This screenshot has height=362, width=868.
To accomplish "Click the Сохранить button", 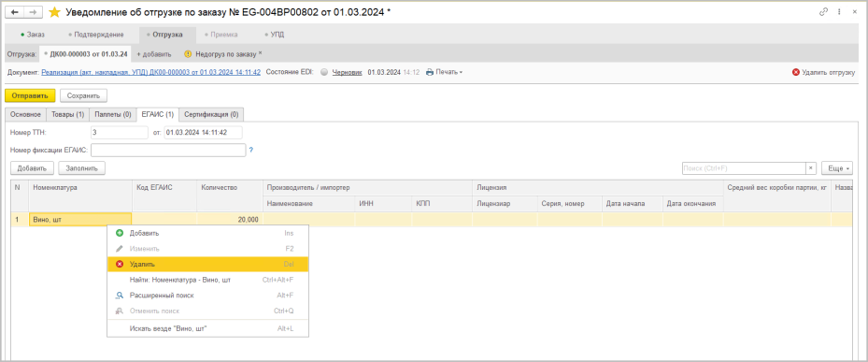I will click(83, 95).
